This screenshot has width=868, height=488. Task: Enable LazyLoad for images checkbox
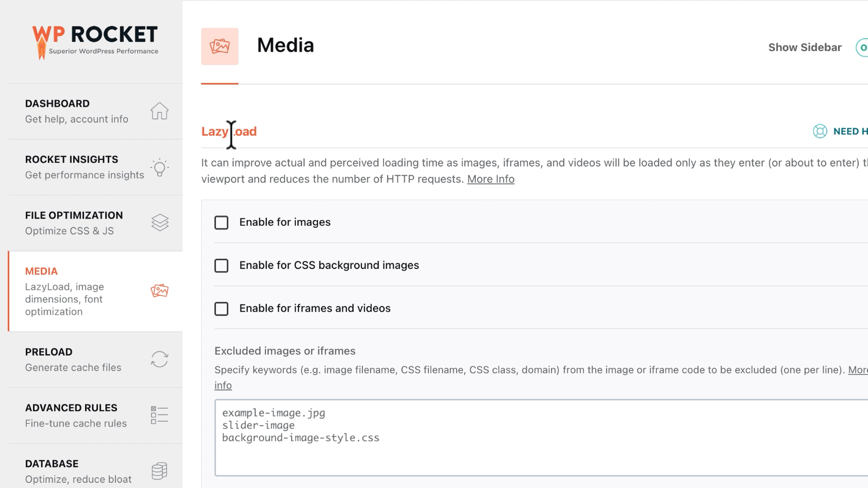click(221, 222)
